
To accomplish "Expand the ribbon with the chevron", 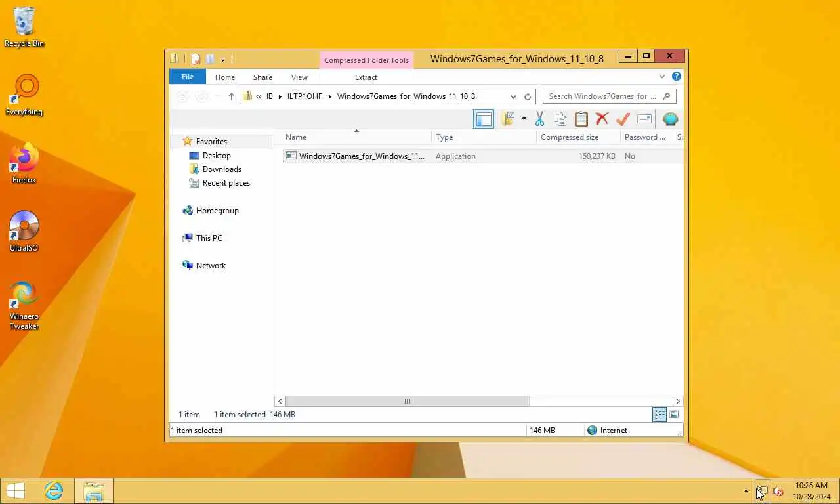I will [x=662, y=77].
